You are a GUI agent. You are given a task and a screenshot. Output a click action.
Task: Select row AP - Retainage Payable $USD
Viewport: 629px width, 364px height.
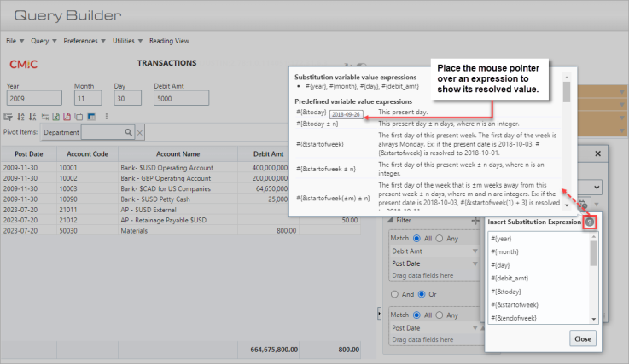(163, 220)
